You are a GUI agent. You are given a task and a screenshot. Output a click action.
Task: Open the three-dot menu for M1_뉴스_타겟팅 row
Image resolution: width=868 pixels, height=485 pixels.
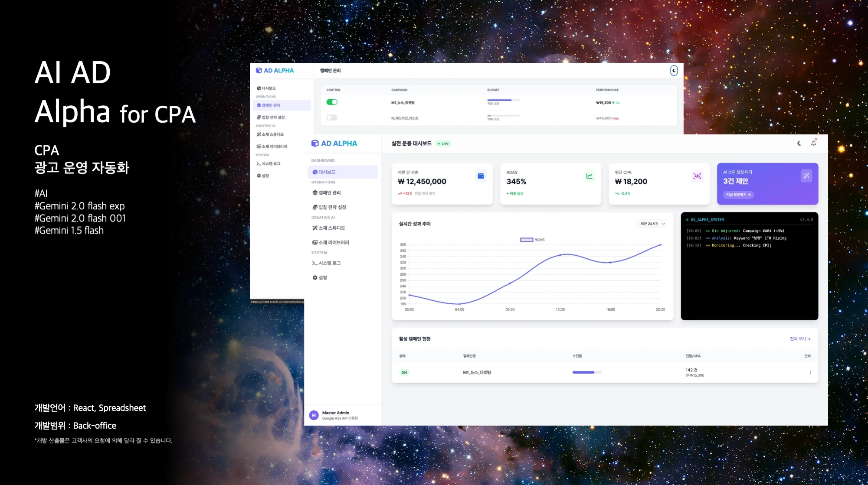click(x=810, y=372)
